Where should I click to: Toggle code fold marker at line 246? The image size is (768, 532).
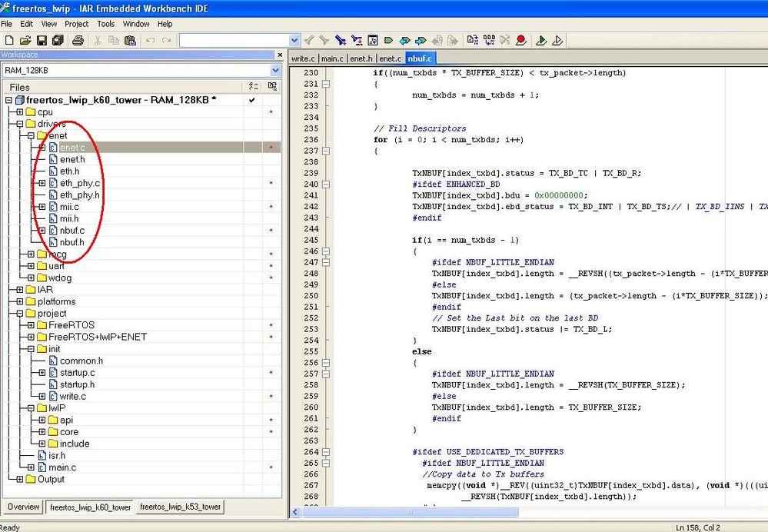[326, 251]
